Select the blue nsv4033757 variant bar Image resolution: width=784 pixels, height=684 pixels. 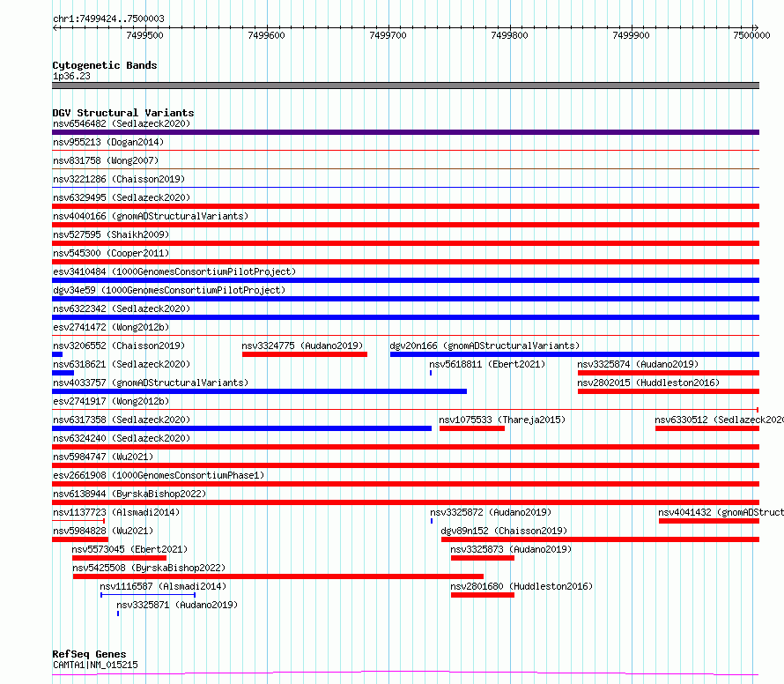260,391
